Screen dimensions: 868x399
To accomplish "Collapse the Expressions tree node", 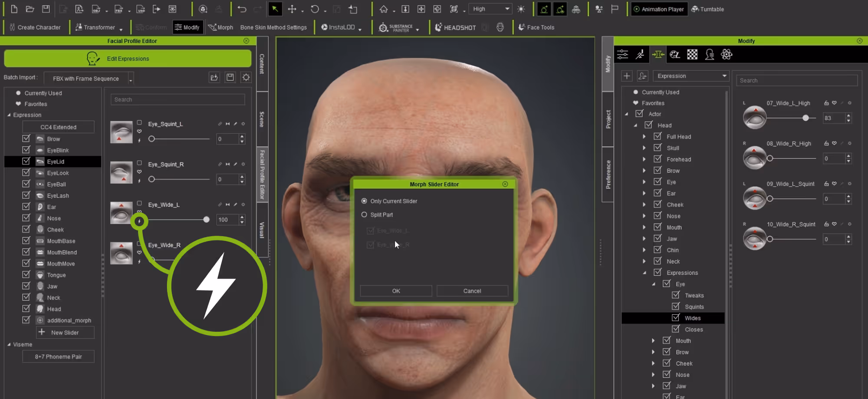I will [x=644, y=273].
